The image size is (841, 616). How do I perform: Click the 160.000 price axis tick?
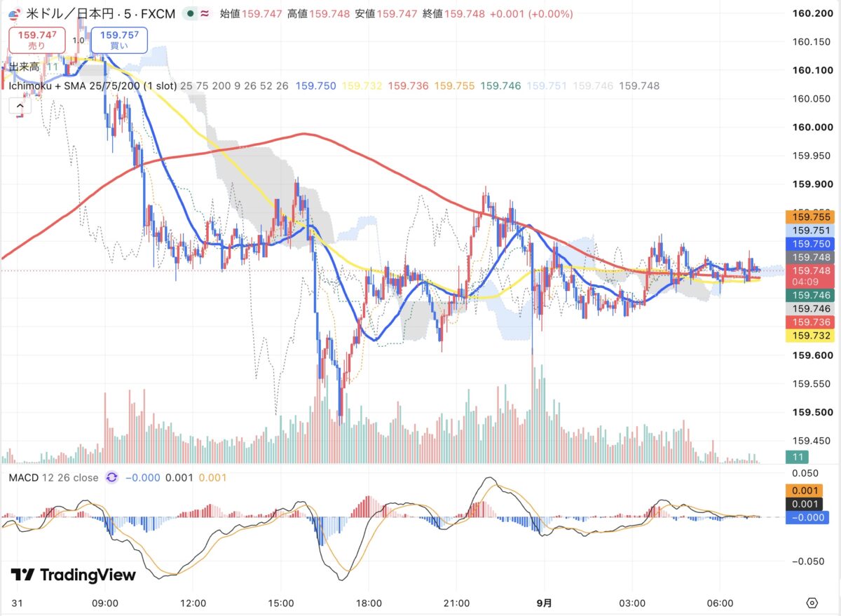[x=812, y=128]
